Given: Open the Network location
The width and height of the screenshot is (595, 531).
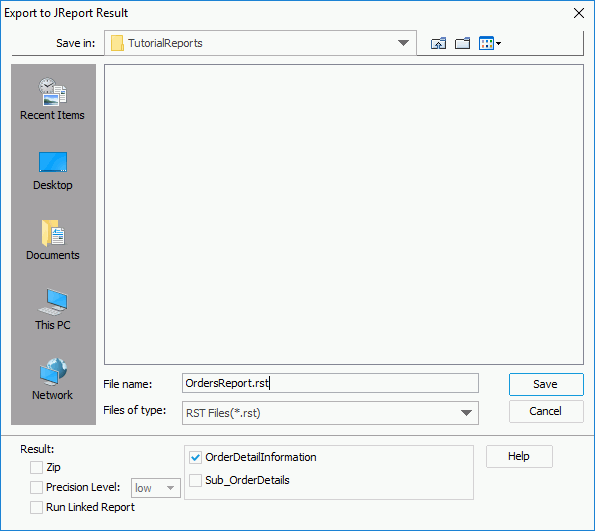Looking at the screenshot, I should 53,380.
